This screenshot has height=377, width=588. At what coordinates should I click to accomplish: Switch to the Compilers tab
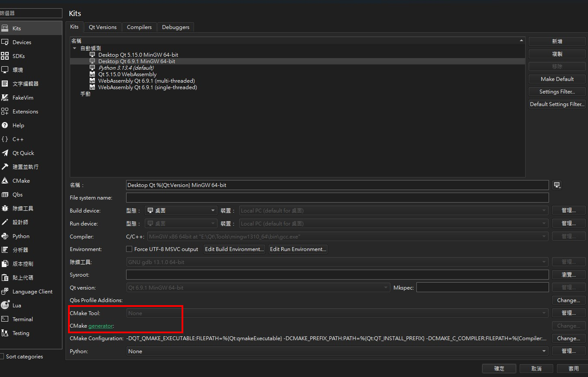[x=139, y=27]
